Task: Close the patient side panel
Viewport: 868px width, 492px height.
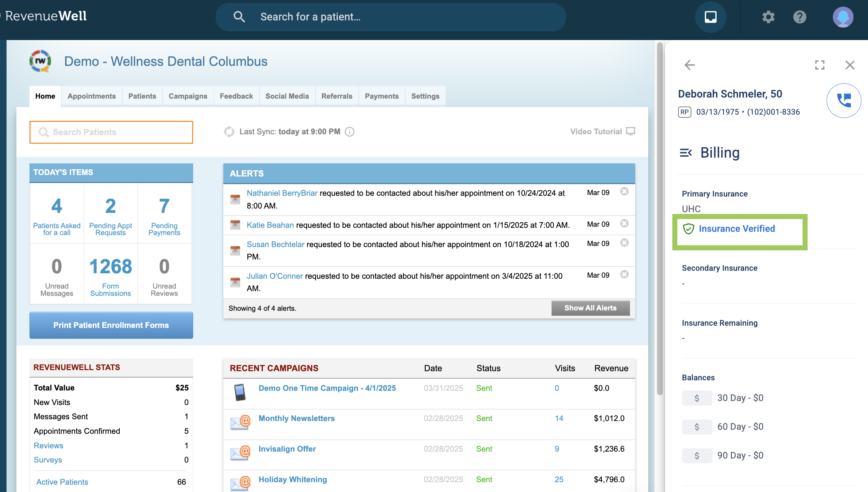Action: coord(850,65)
